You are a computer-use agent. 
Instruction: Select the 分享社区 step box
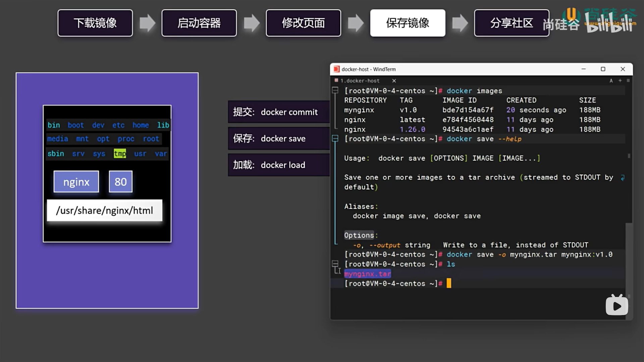pos(512,23)
